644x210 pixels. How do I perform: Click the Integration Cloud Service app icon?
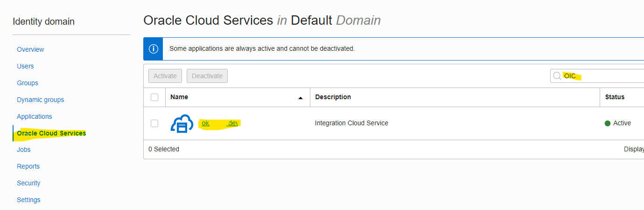tap(182, 124)
